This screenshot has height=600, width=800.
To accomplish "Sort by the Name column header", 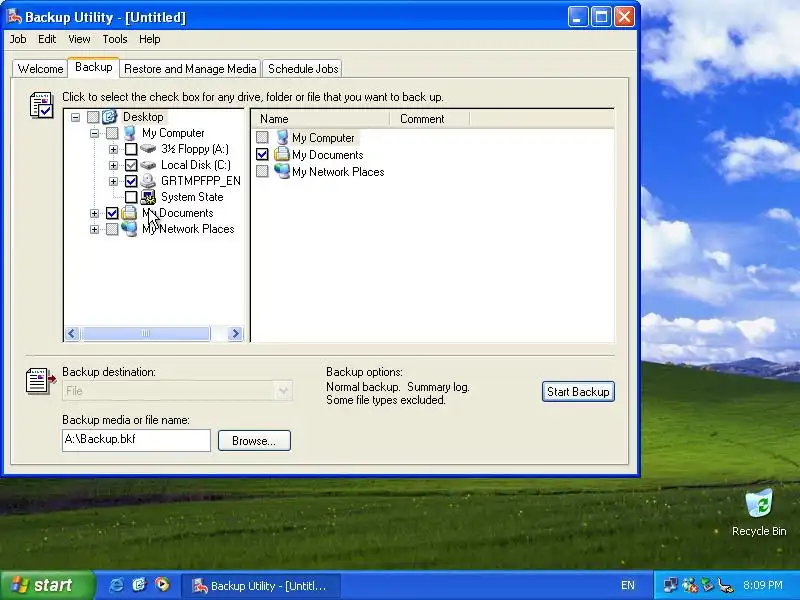I will (x=320, y=119).
